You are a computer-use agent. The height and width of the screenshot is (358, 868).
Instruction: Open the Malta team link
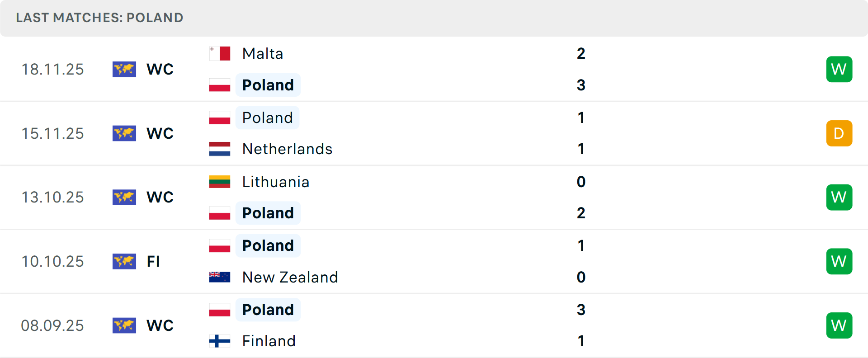(263, 54)
